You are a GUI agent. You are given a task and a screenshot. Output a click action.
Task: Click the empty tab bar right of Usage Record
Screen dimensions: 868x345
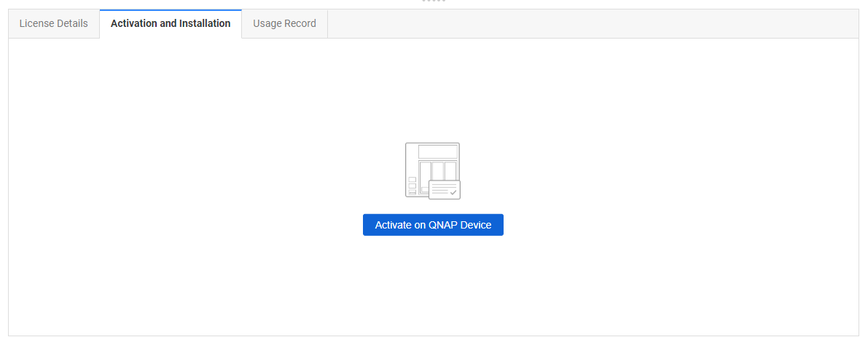point(583,23)
